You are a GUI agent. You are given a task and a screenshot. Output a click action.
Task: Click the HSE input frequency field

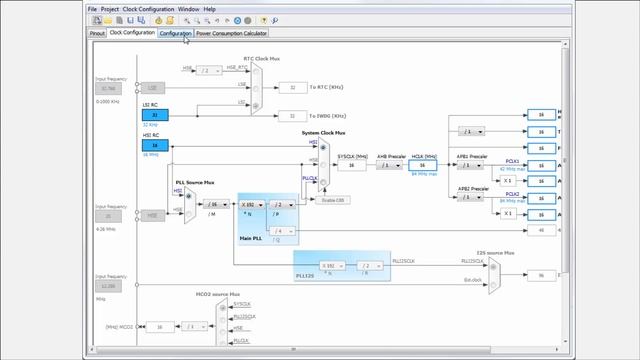pos(109,216)
